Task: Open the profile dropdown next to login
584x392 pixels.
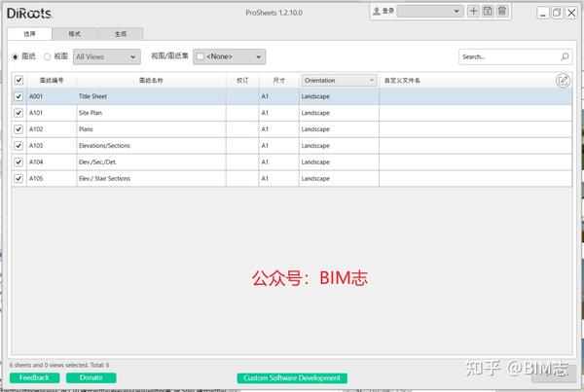Action: coord(430,11)
